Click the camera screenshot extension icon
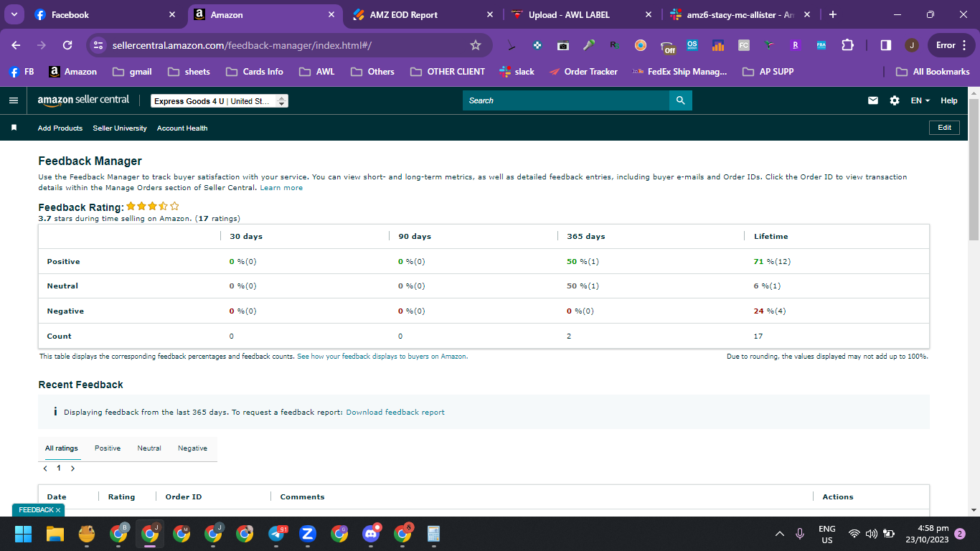Screen dimensions: 980x551 tap(563, 45)
